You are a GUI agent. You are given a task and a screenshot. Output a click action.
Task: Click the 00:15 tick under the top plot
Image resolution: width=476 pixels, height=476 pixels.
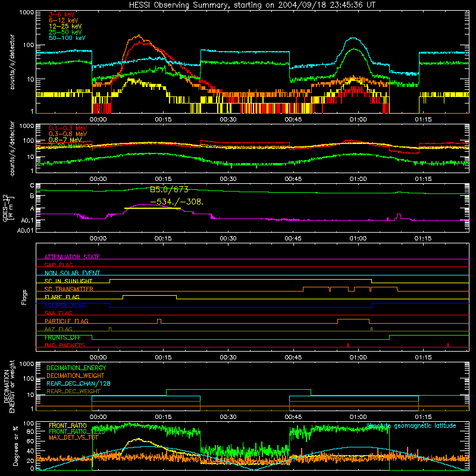coord(163,120)
